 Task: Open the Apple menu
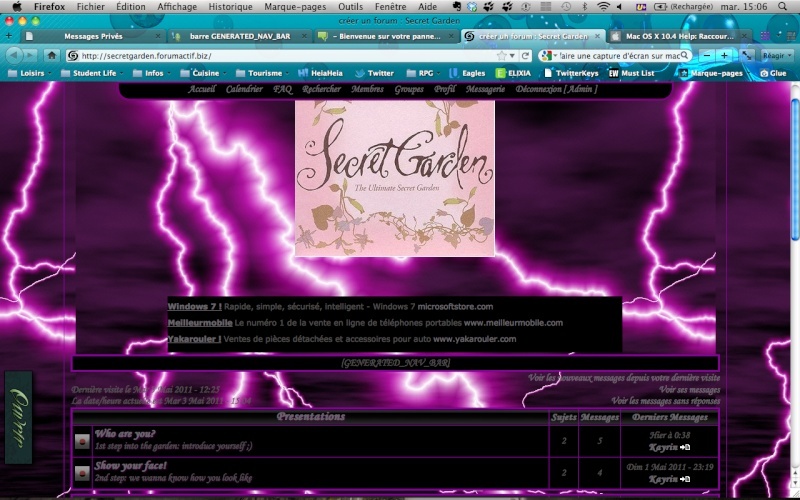[17, 7]
